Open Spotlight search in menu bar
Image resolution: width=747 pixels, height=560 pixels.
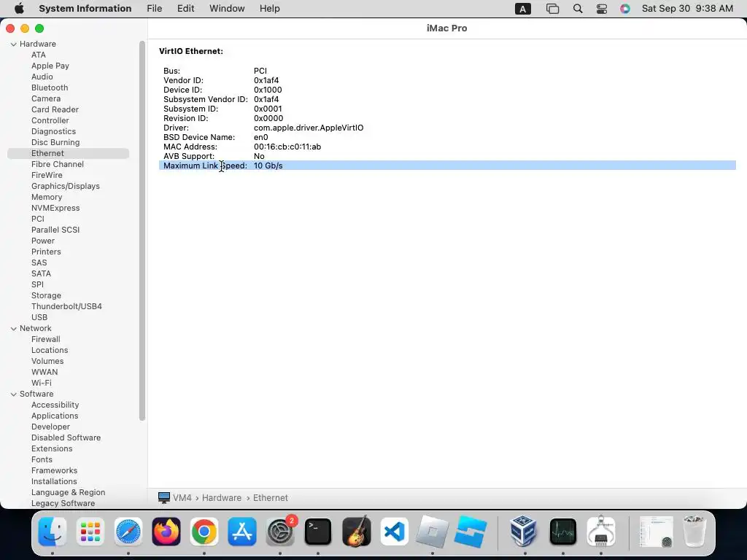coord(578,9)
